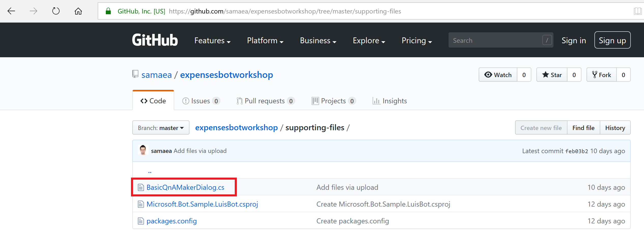Switch to the Issues tab

click(201, 101)
